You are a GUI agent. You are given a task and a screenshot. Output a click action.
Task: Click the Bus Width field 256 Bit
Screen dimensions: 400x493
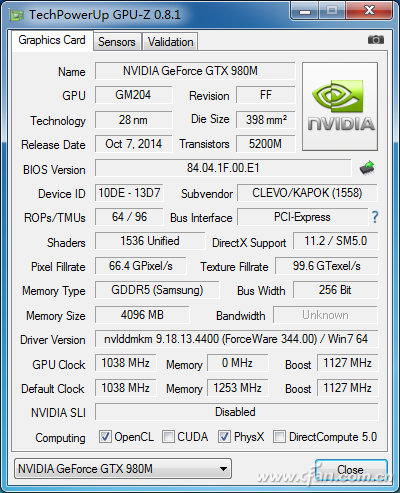(336, 290)
